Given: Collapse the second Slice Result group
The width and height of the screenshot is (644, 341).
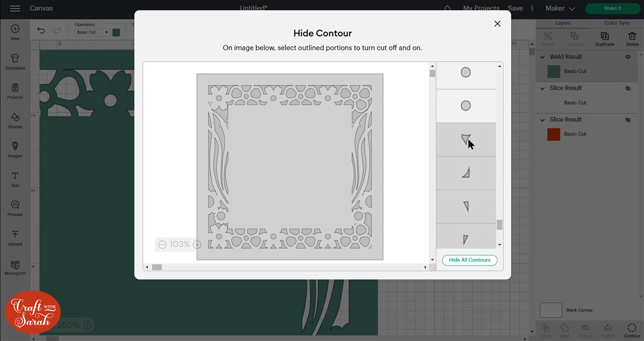Looking at the screenshot, I should pos(542,120).
